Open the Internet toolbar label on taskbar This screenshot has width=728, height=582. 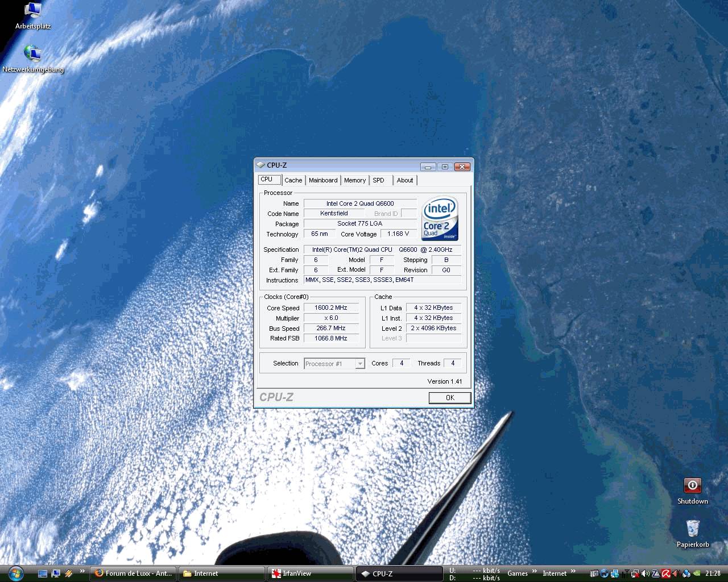(x=555, y=573)
